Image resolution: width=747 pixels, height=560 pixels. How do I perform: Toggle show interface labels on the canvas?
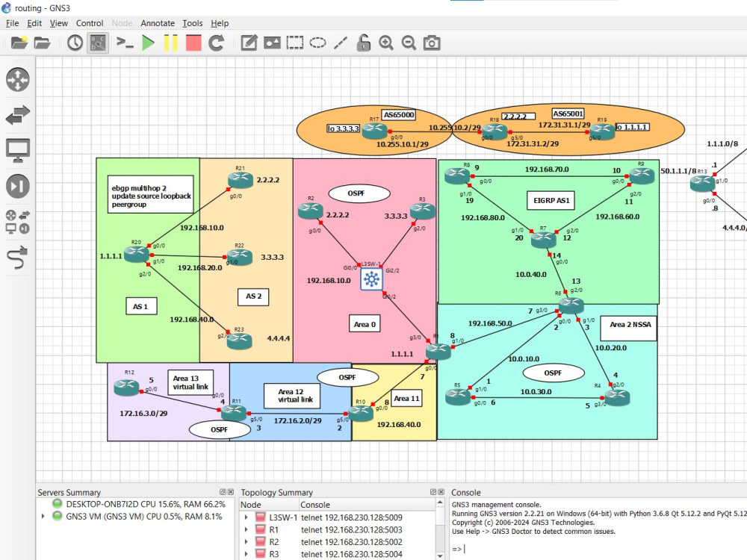coord(98,43)
